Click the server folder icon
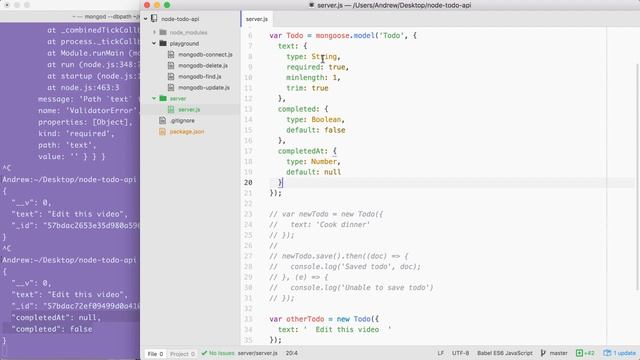The width and height of the screenshot is (640, 360). 163,98
